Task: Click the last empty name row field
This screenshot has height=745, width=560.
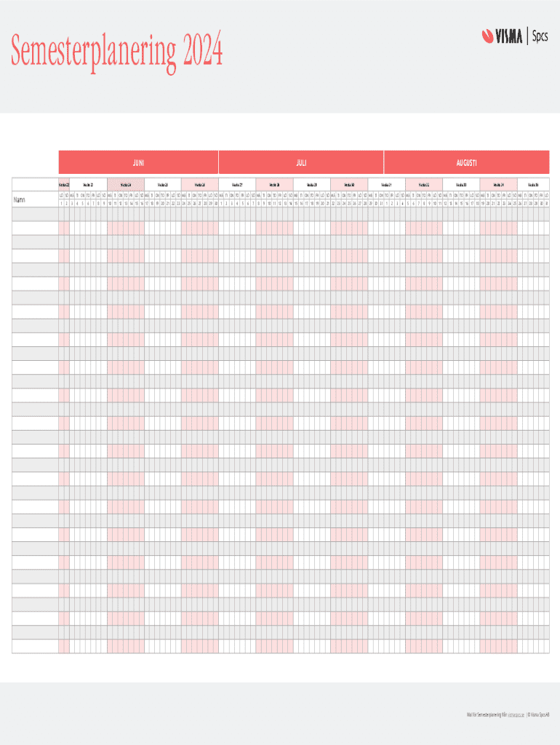Action: coord(35,647)
